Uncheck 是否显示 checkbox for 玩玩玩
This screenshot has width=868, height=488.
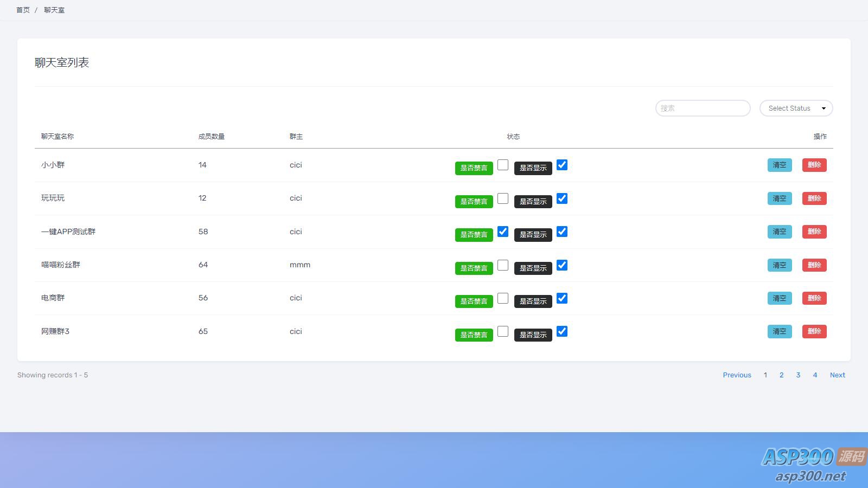562,198
